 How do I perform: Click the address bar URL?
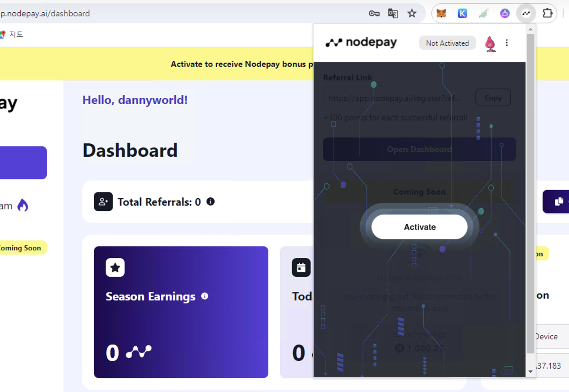click(x=45, y=13)
